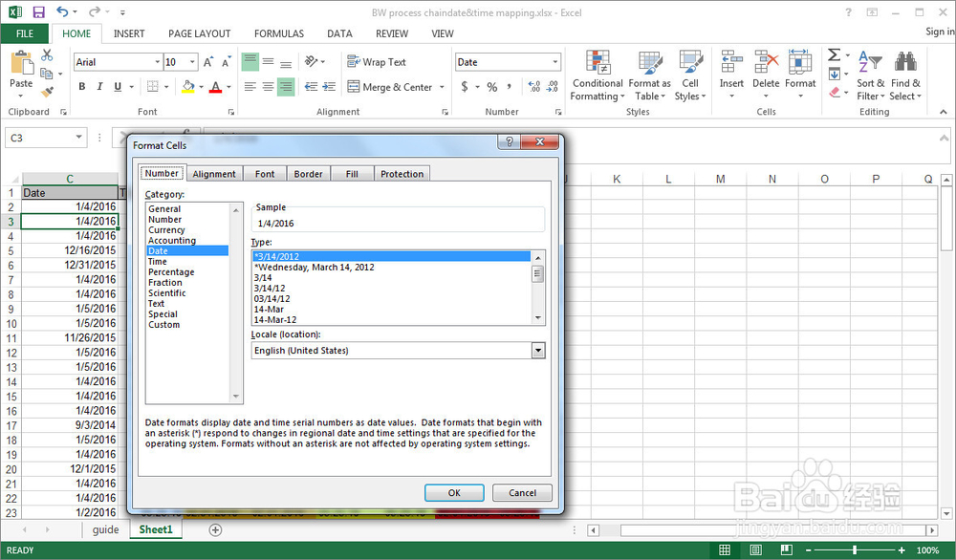Open the font size dropdown
Screen dimensions: 956x560
[x=193, y=62]
